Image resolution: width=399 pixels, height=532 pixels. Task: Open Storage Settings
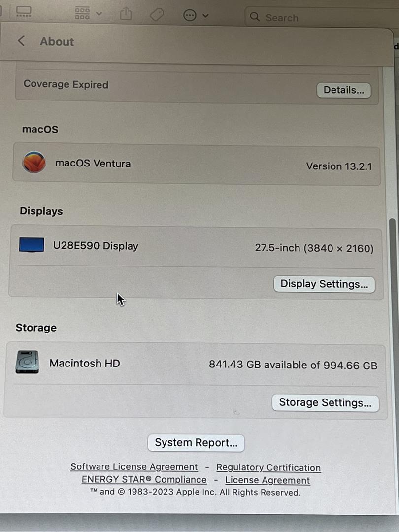[326, 403]
